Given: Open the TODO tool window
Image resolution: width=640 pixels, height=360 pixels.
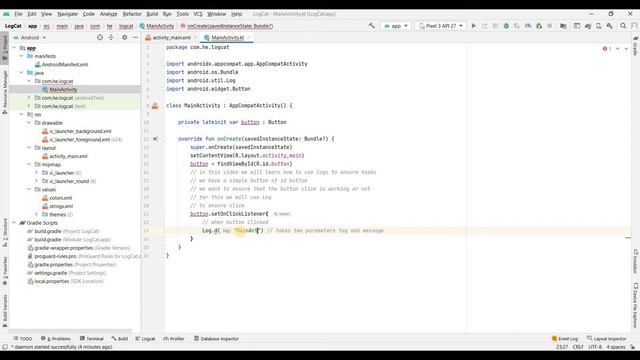Looking at the screenshot, I should click(x=22, y=339).
